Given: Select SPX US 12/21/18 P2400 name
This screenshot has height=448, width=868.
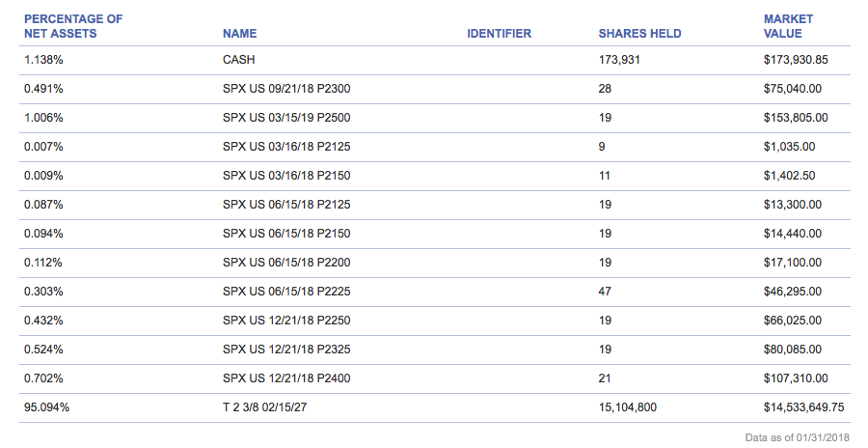Looking at the screenshot, I should pos(286,378).
